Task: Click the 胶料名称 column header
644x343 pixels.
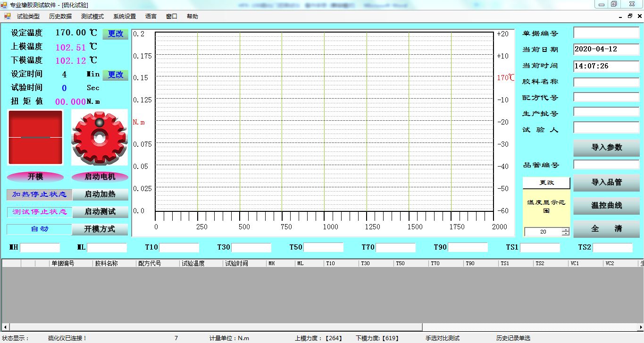Action: (114, 263)
